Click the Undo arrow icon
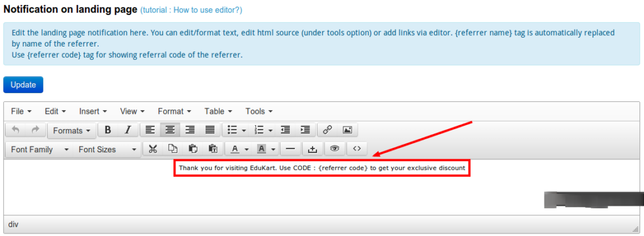The image size is (644, 236). click(16, 130)
